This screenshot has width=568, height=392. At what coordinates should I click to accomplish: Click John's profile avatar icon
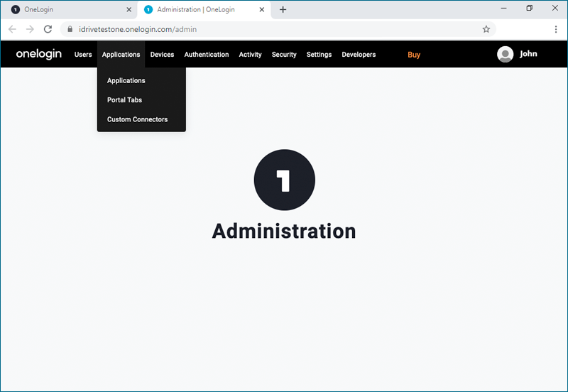coord(505,55)
